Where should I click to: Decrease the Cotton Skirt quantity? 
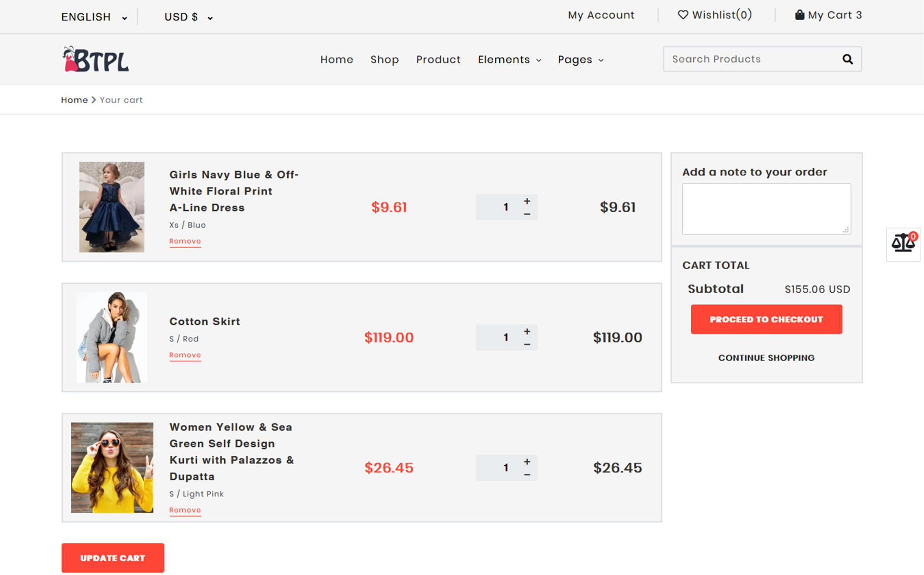(527, 345)
